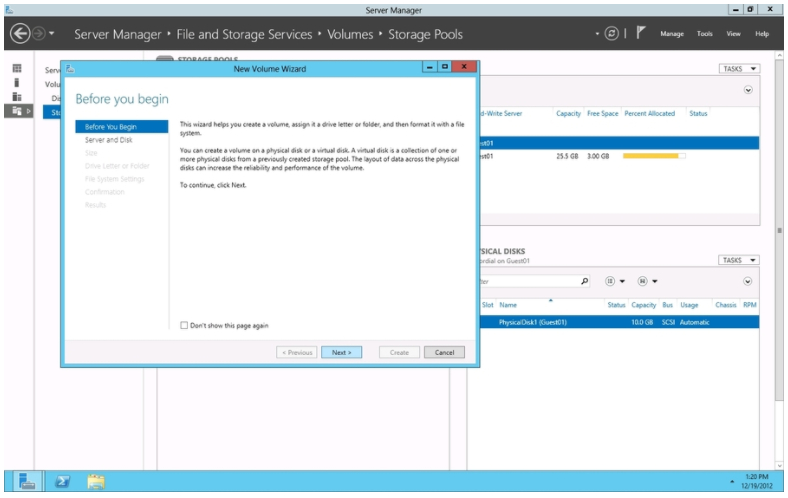Show hidden system tray icons
This screenshot has width=788, height=498.
pyautogui.click(x=732, y=481)
